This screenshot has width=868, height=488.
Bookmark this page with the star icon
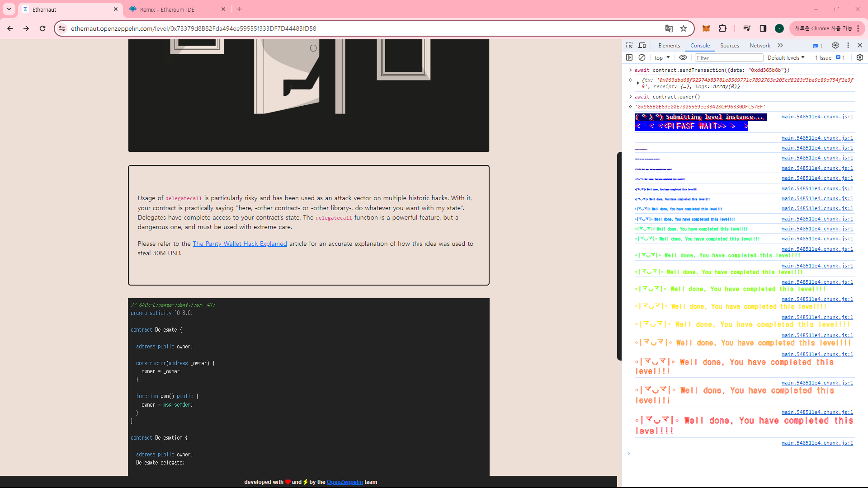click(684, 28)
